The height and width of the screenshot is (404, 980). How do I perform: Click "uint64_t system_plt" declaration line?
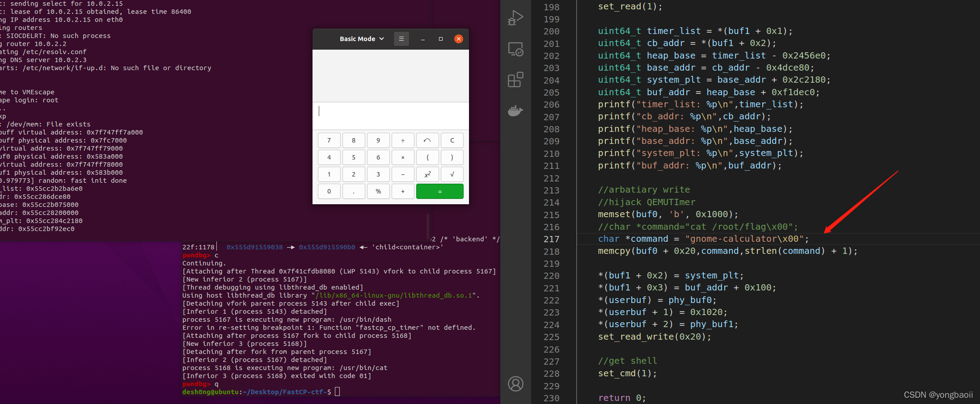(714, 80)
